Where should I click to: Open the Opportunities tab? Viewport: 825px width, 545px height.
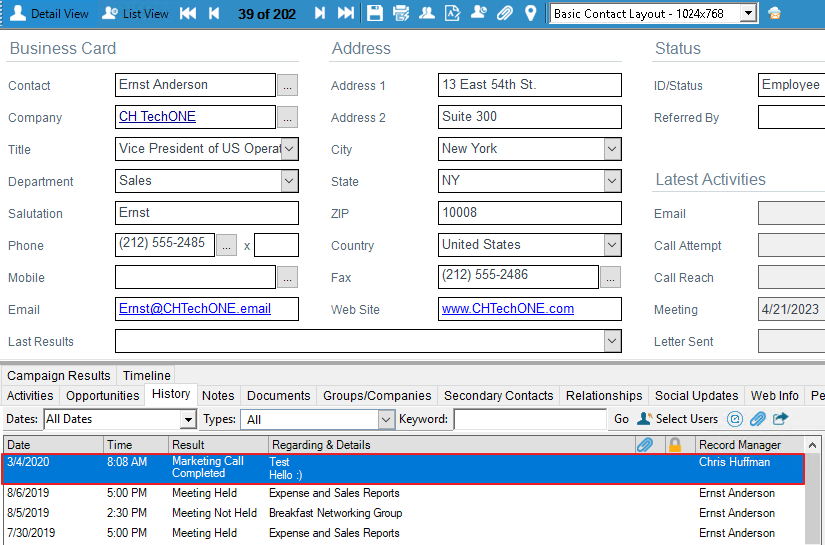click(x=103, y=396)
